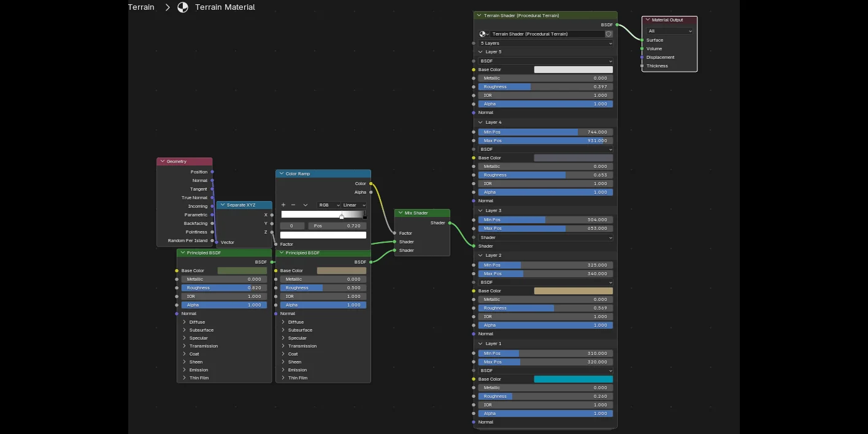Open the Material Output target dropdown set to All
Screen dimensions: 868x434
coord(669,31)
